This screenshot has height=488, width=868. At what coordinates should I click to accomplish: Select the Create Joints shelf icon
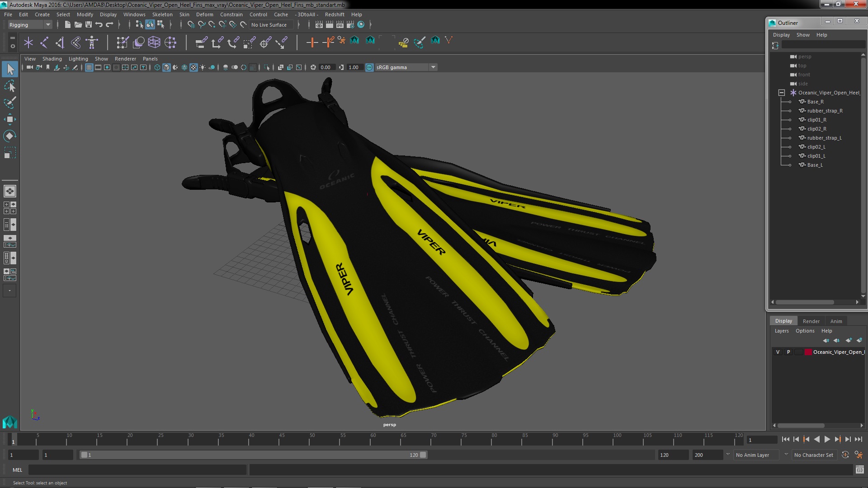pos(44,42)
